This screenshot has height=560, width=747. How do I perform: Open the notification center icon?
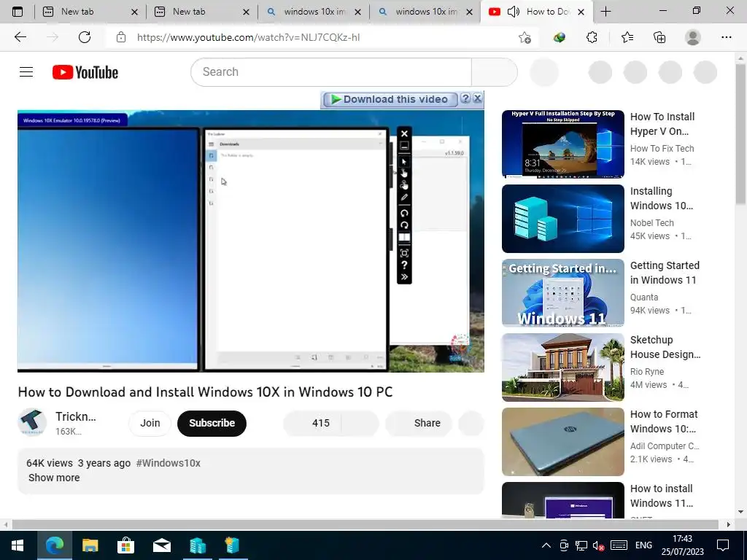[x=723, y=545]
